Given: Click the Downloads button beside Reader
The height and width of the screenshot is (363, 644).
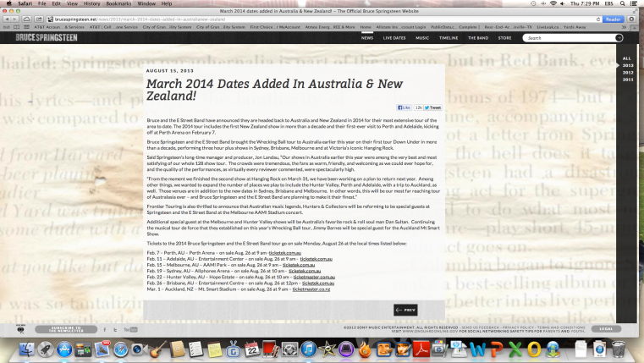Looking at the screenshot, I should [631, 19].
